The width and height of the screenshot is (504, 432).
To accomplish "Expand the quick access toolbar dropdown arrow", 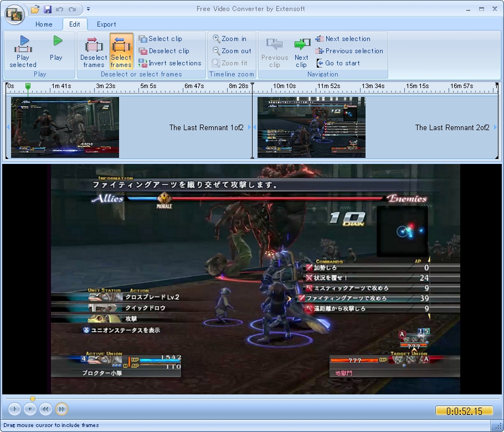I will [x=89, y=9].
